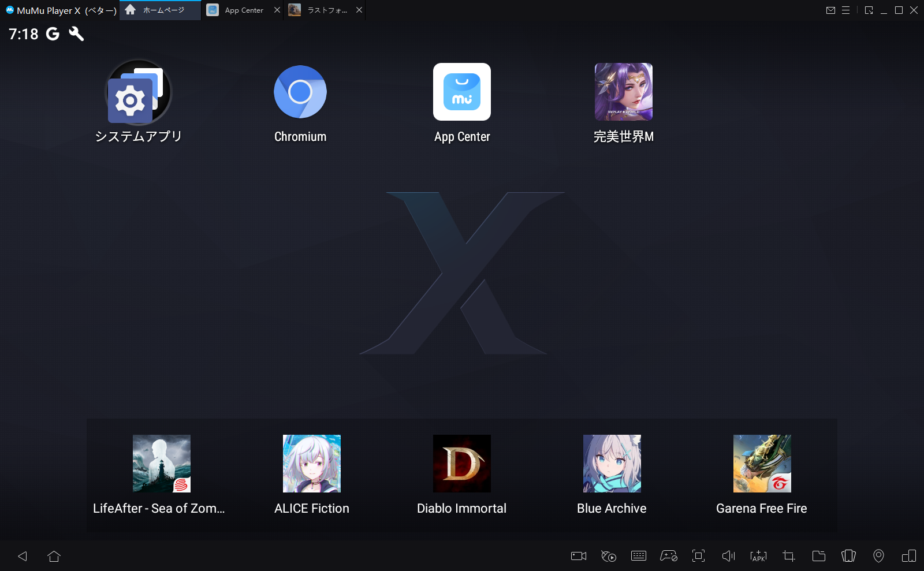Launch the Chromium browser
Image resolution: width=924 pixels, height=571 pixels.
pyautogui.click(x=300, y=92)
